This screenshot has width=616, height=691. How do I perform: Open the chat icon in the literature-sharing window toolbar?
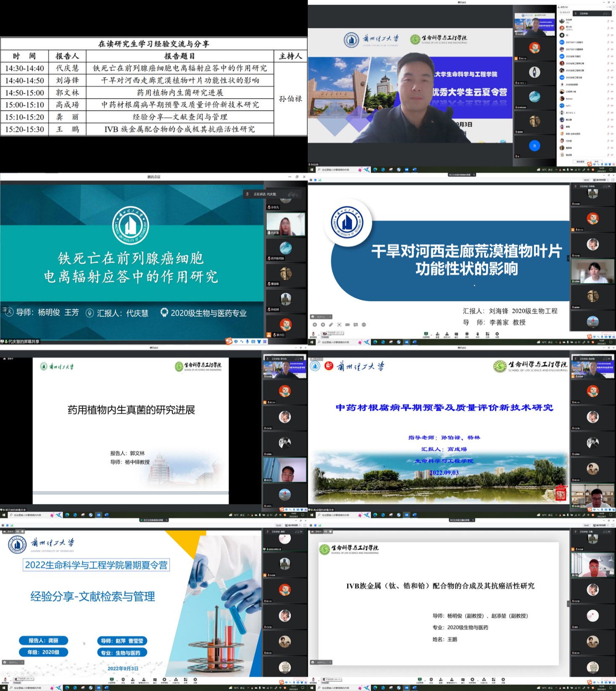tap(155, 680)
